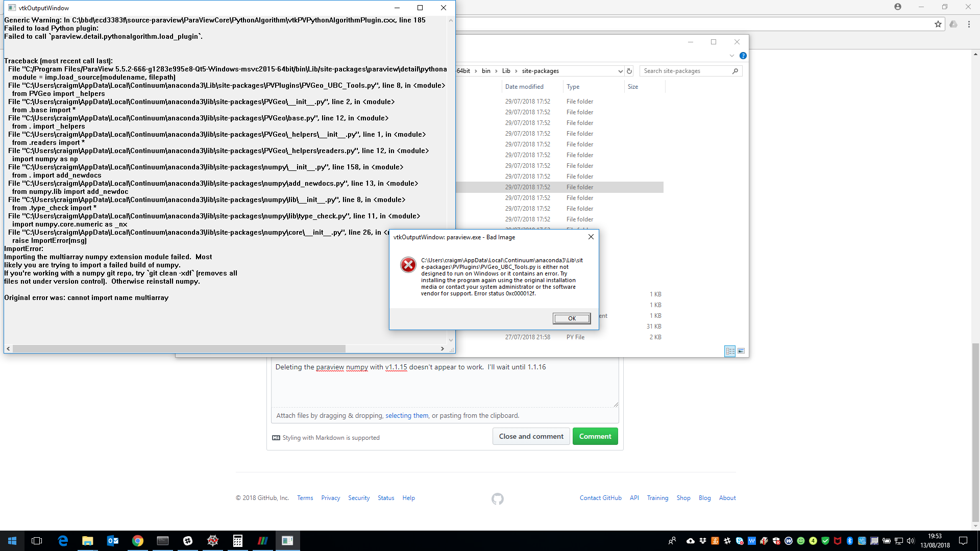Navigate to the Lib breadcrumb folder
The image size is (980, 551).
point(506,71)
